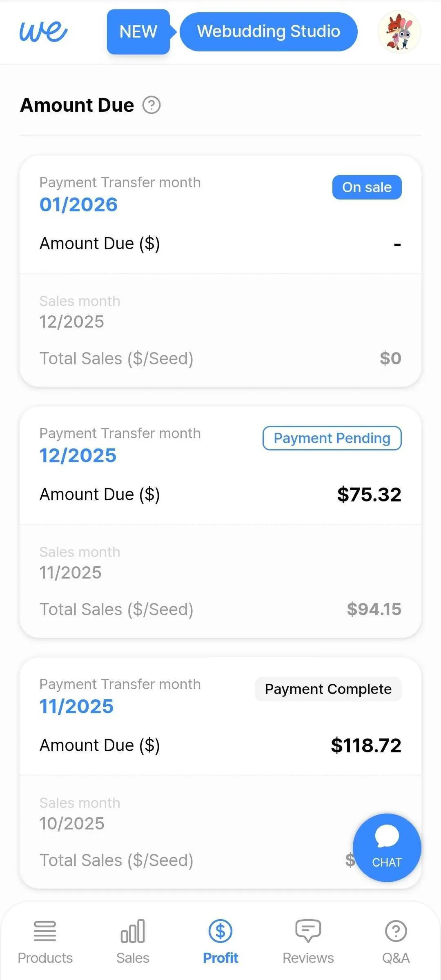Open the Products tab icon

tap(45, 931)
